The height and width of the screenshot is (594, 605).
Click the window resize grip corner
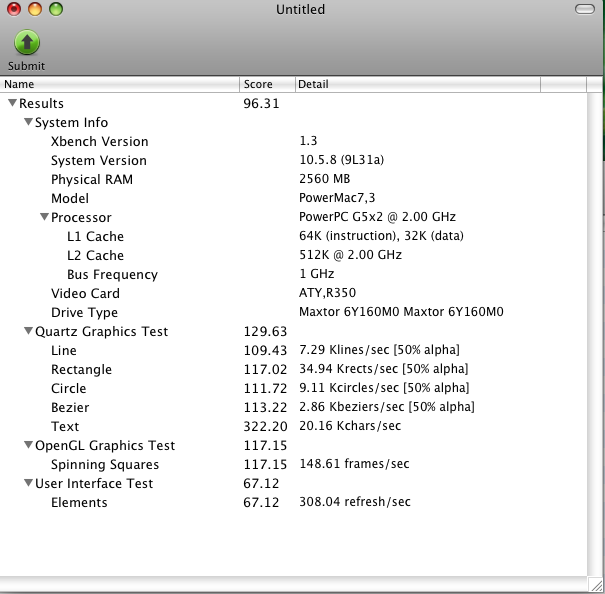point(595,584)
